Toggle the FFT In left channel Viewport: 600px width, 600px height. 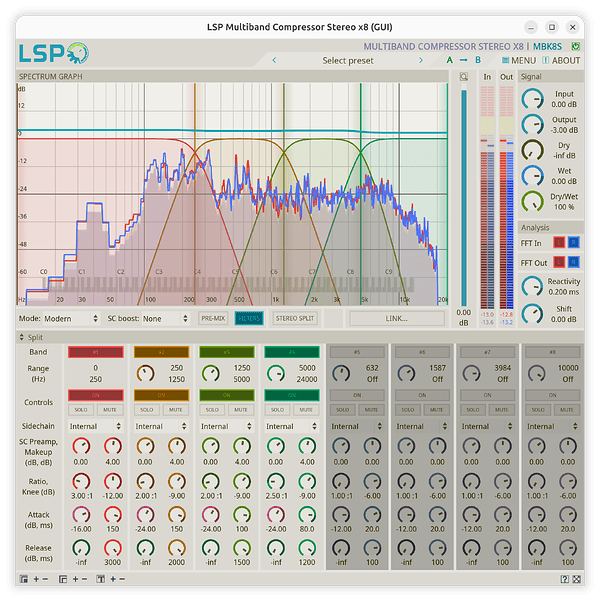(x=559, y=242)
